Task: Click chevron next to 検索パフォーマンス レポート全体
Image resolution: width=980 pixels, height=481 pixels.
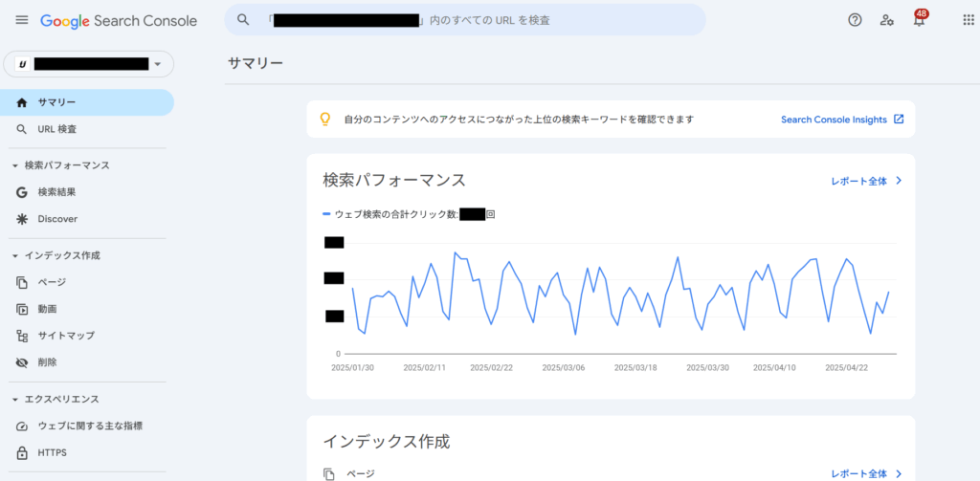Action: click(899, 181)
